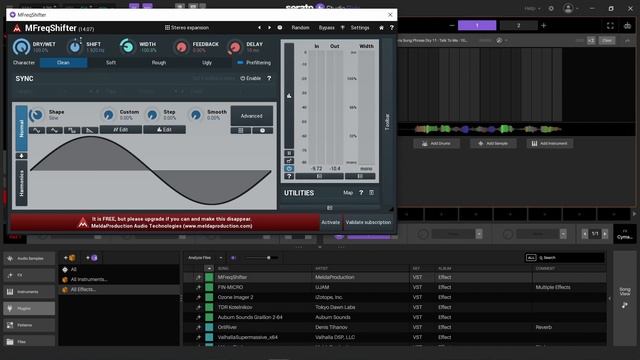
Task: Toggle the Prefiltering switch
Action: 254,62
